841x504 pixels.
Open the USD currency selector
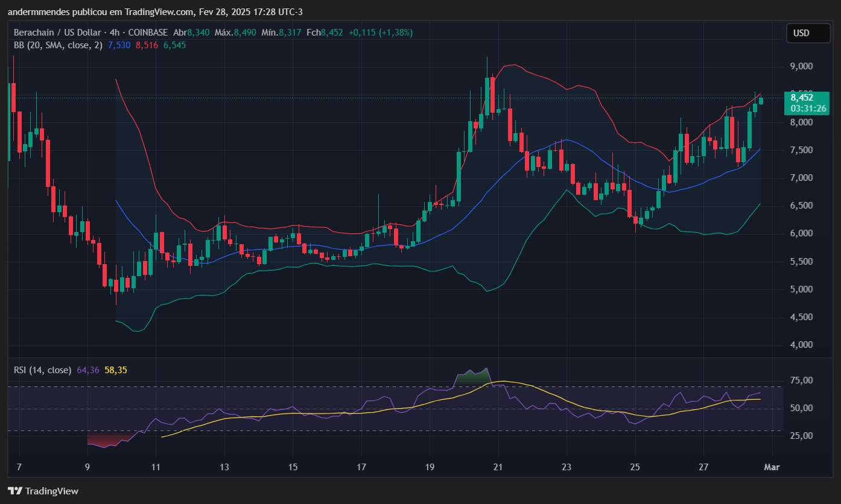(808, 33)
